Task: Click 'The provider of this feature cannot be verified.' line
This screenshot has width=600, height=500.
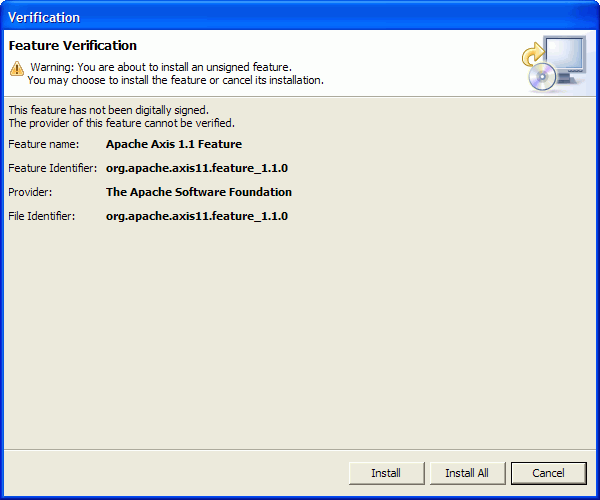Action: pos(122,123)
